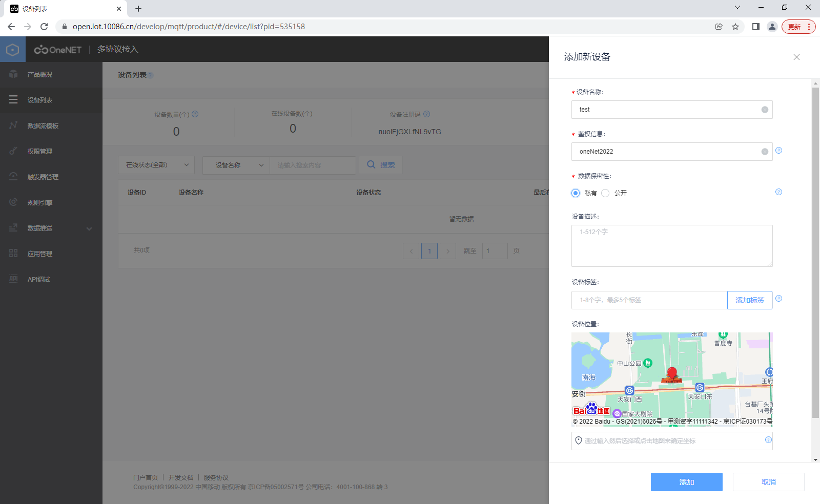Click help icon next to 设备列表 title

click(151, 75)
